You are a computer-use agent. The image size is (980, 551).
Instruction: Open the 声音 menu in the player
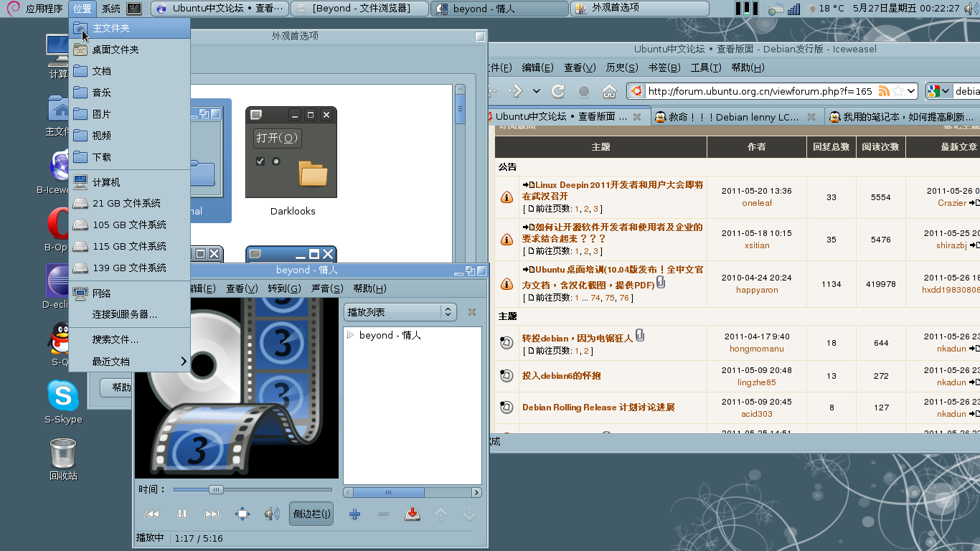pos(327,288)
